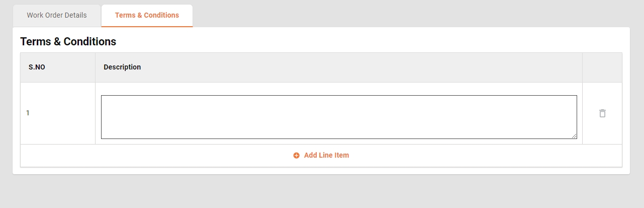Click the S.NO column header
This screenshot has height=208, width=644.
coord(37,67)
